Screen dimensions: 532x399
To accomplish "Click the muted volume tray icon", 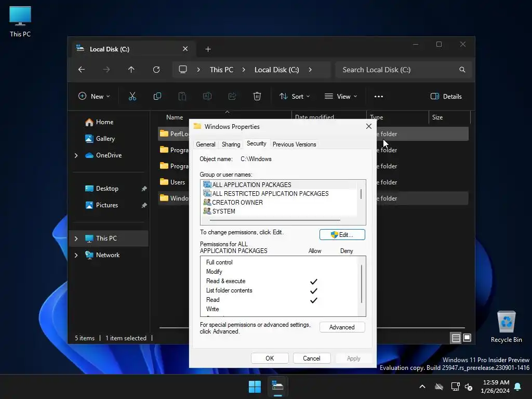I will [x=469, y=387].
